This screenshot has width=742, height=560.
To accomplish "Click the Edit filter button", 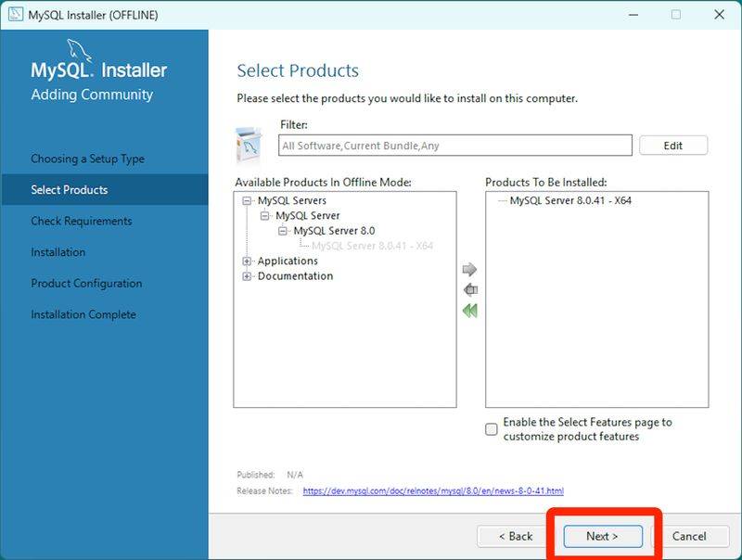I will coord(673,146).
